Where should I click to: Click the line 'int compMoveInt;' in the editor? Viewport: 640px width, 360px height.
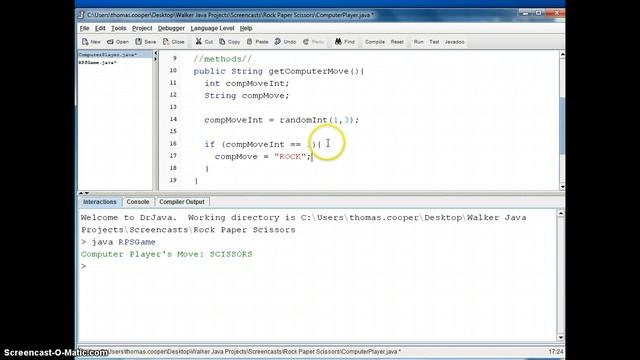(247, 83)
